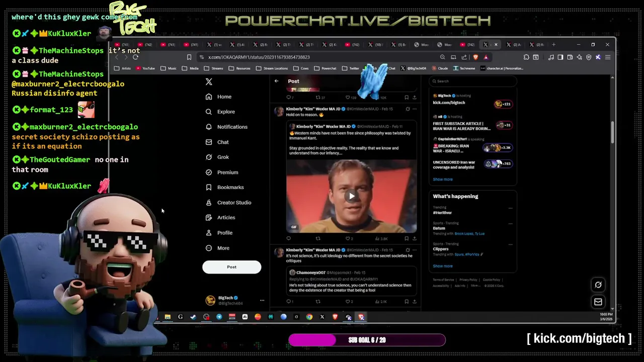Repost the 'Hold on to reason' tweet
This screenshot has width=644, height=362.
tap(317, 238)
